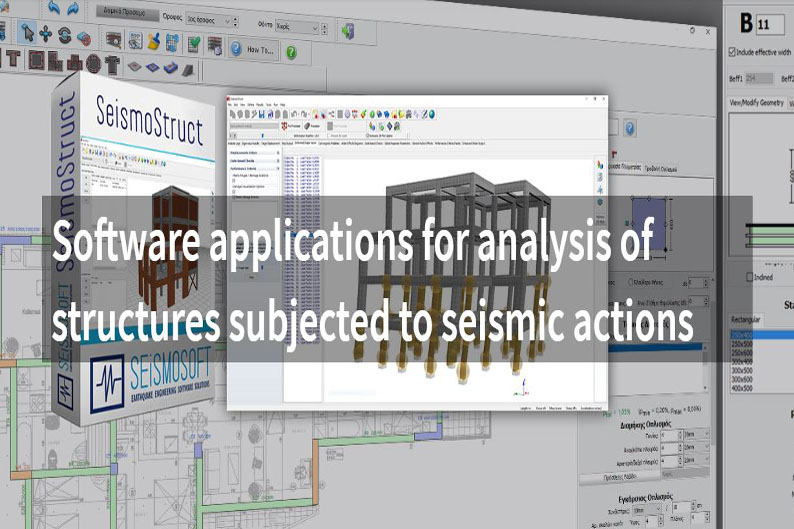Click the Processor button in SeismoStruct
This screenshot has height=529, width=794.
pos(312,126)
